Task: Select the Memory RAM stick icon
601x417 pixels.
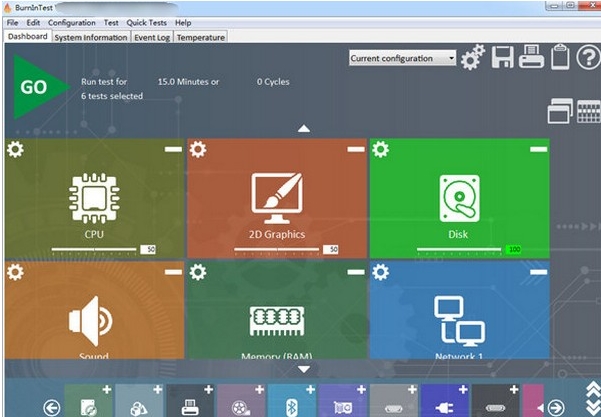Action: 277,321
